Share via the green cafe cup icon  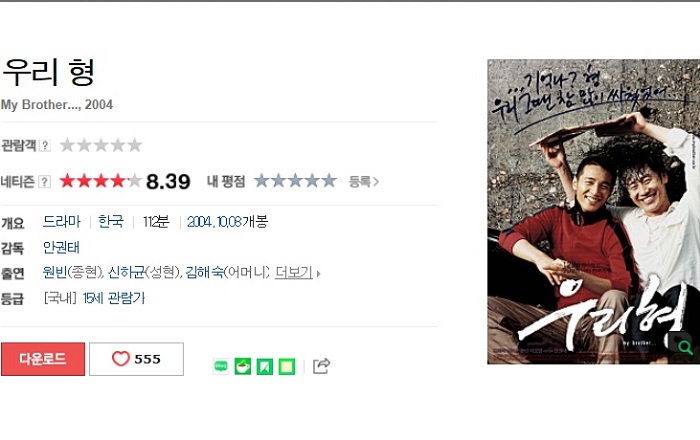point(243,366)
